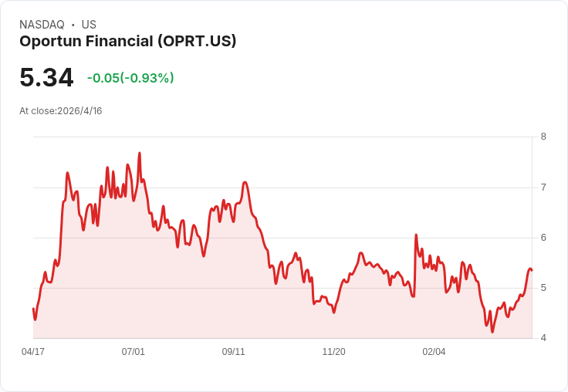Select the 11/20 date on x-axis
The width and height of the screenshot is (568, 392).
tap(333, 352)
